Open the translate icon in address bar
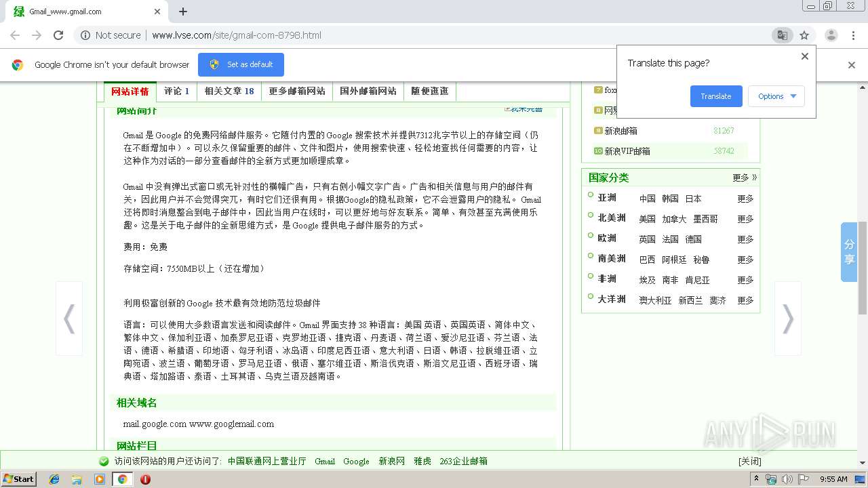868x488 pixels. pos(782,35)
